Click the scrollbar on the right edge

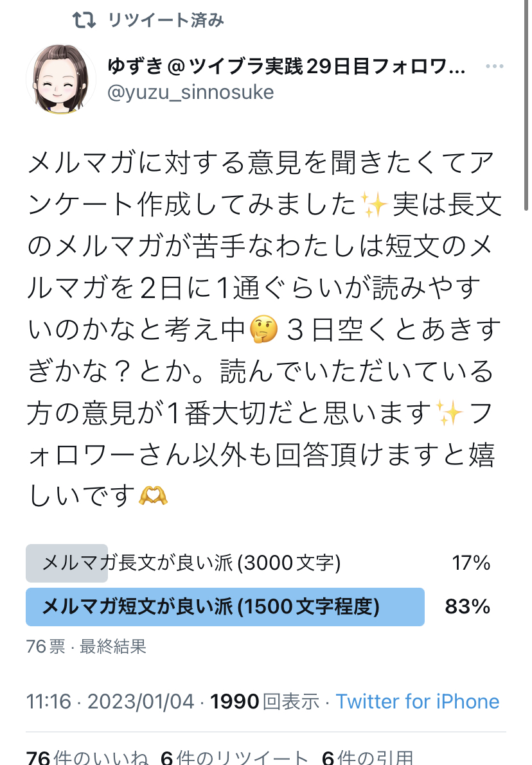[x=526, y=105]
